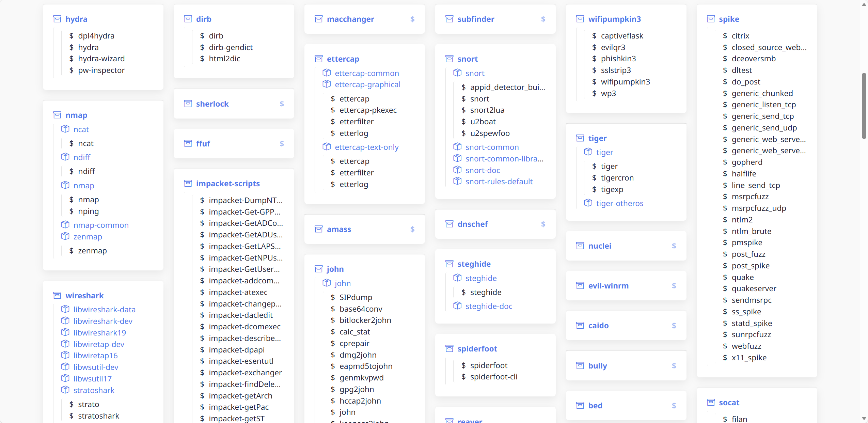Expand dnschef card's dollar sign toggle
The width and height of the screenshot is (868, 423).
[x=543, y=224]
